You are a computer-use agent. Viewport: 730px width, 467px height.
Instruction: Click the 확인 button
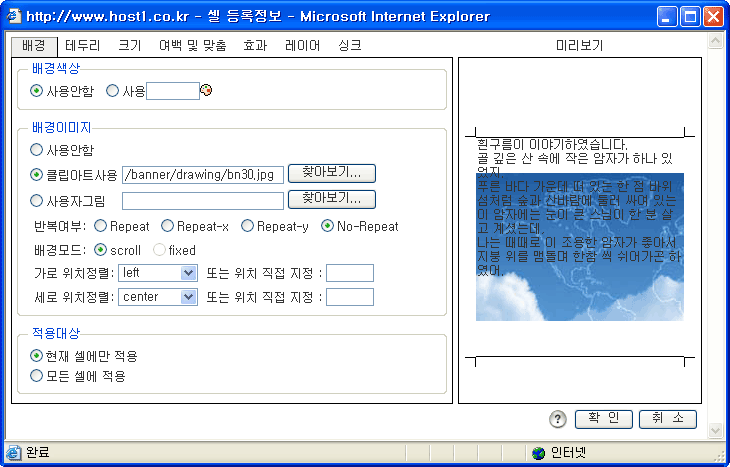click(603, 418)
